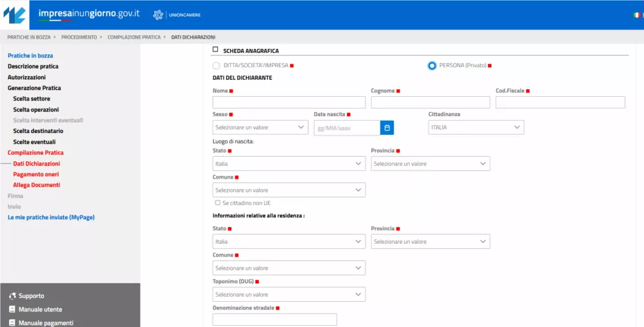
Task: Click the Italian flag language icon
Action: pyautogui.click(x=638, y=15)
